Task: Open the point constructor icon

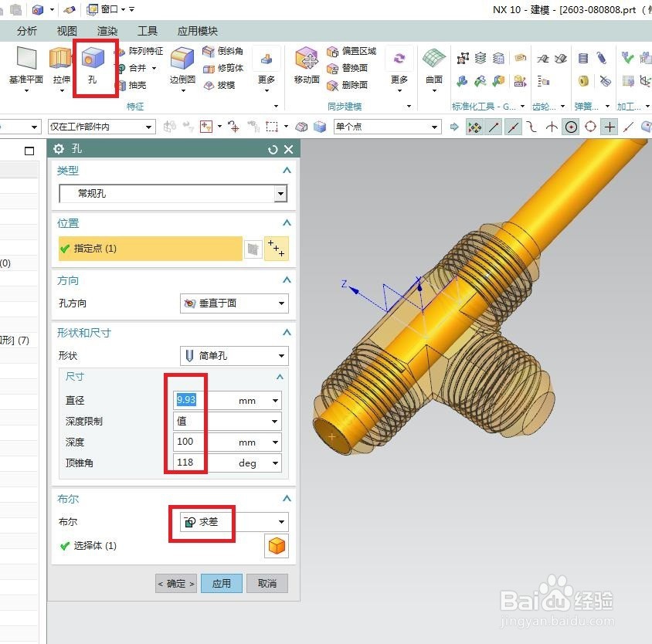Action: pyautogui.click(x=276, y=248)
